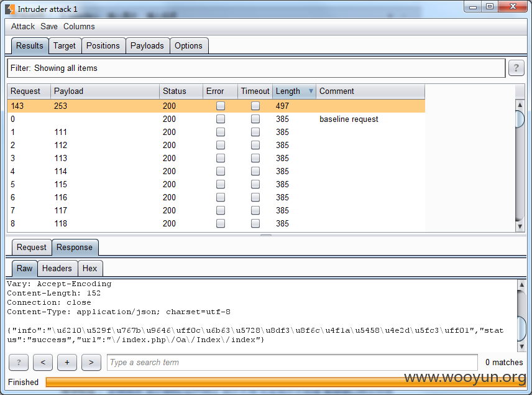Toggle Error checkbox for payload 111

(221, 132)
